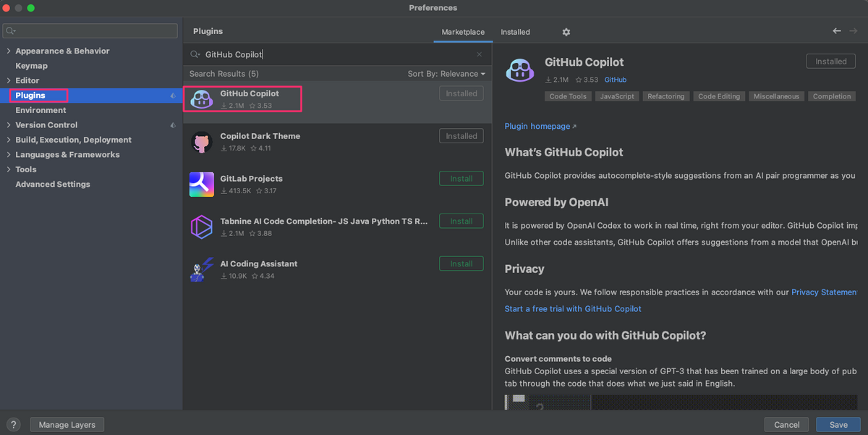This screenshot has height=435, width=868.
Task: Open the Plugin homepage link
Action: 537,126
